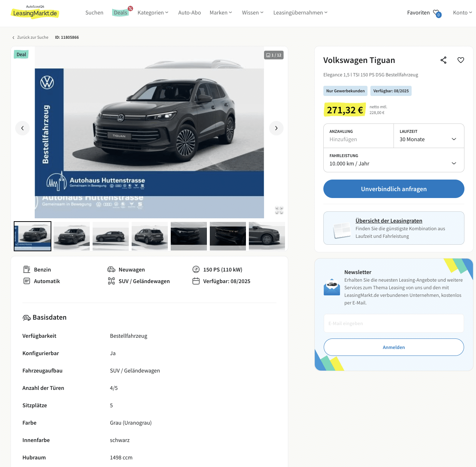
Task: Click the image counter 1 / 12 badge
Action: (x=274, y=55)
